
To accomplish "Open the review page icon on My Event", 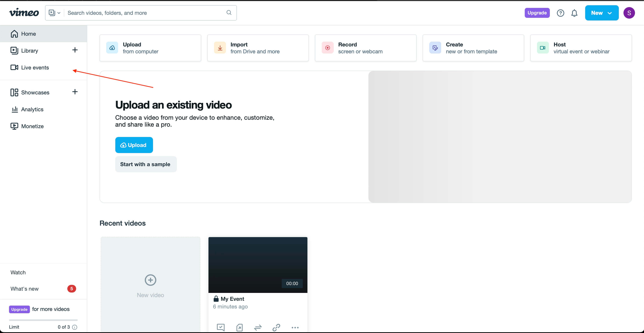I will click(239, 327).
